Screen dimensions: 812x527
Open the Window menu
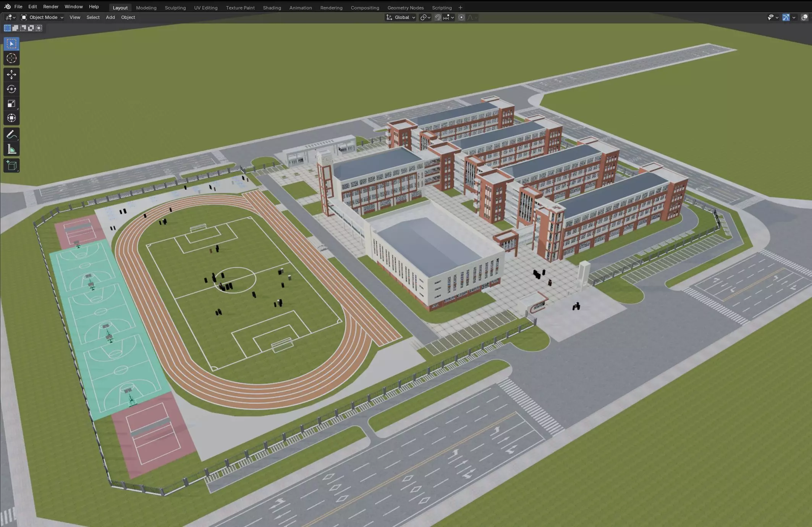pyautogui.click(x=73, y=6)
